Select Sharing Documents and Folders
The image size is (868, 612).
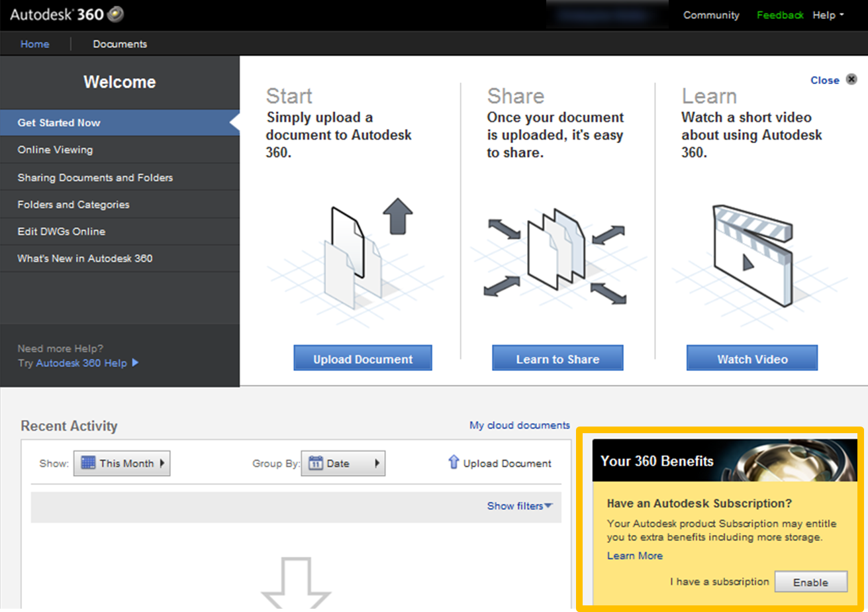(x=119, y=178)
